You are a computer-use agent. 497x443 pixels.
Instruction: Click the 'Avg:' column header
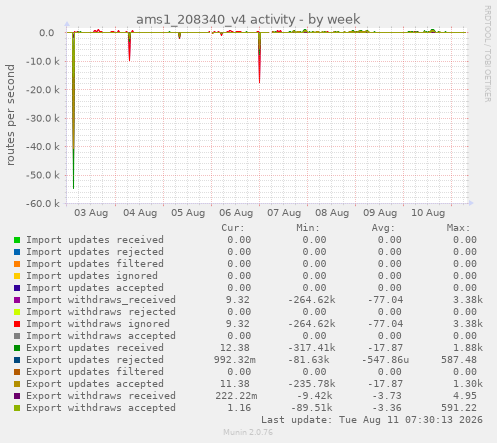pyautogui.click(x=383, y=228)
